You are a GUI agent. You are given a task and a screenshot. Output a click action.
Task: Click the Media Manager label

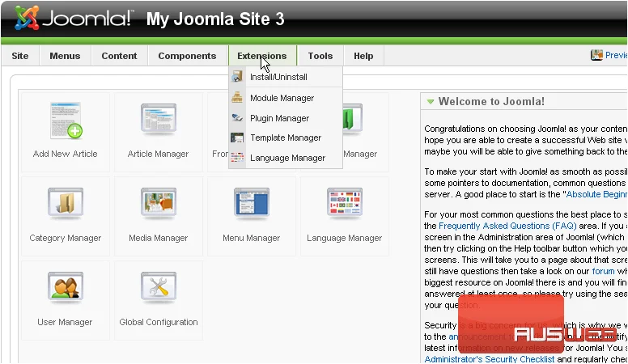click(158, 238)
